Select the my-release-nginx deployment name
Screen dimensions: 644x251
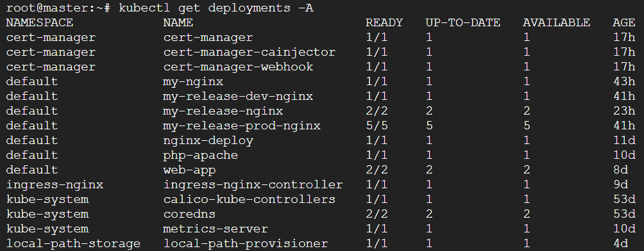point(223,111)
